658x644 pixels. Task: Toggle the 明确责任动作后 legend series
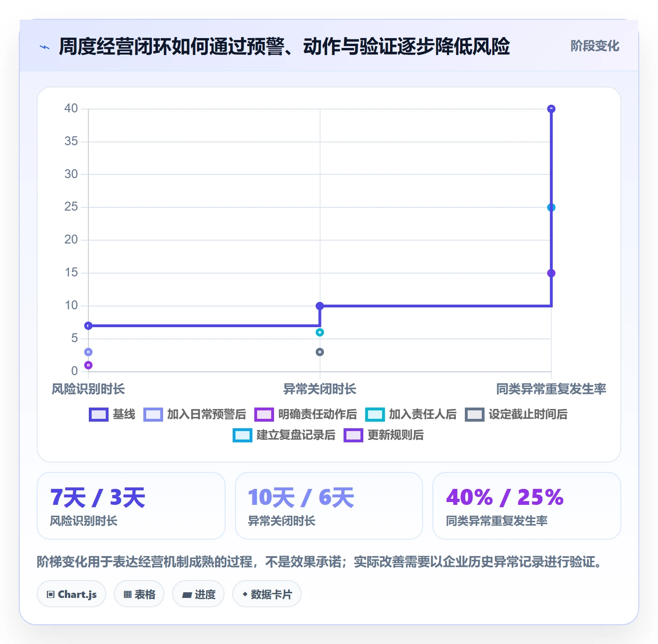coord(306,415)
